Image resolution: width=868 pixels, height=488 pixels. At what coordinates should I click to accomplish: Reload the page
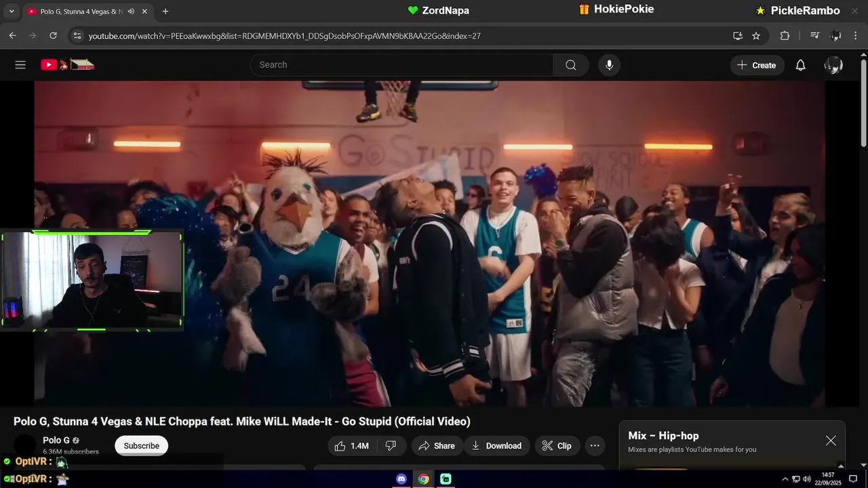pos(53,36)
